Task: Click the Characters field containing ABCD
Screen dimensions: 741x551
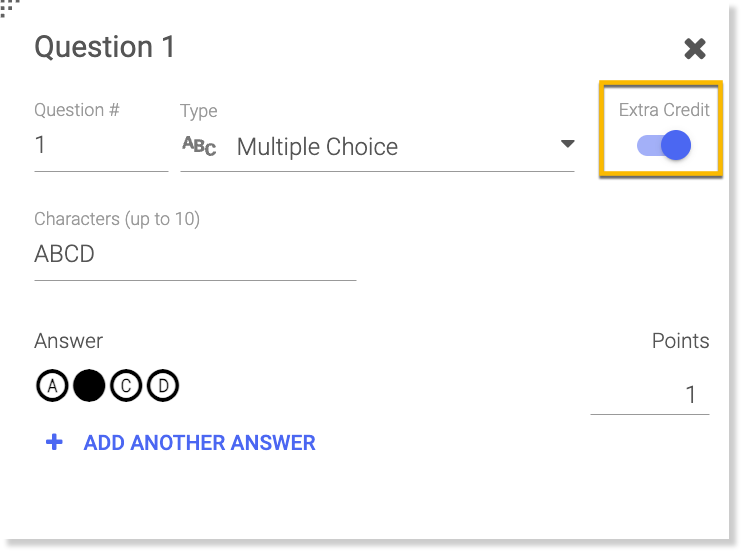Action: click(195, 255)
